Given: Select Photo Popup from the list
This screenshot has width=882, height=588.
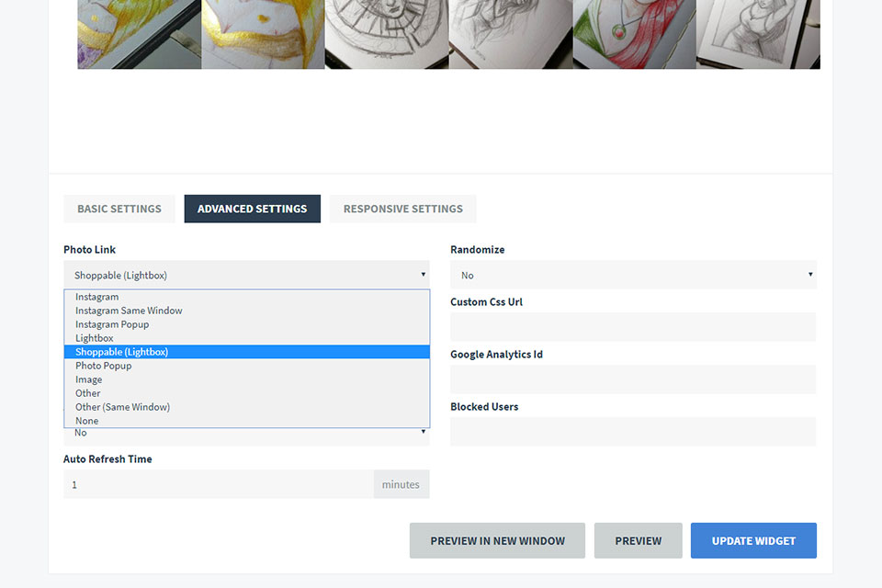Looking at the screenshot, I should (247, 366).
